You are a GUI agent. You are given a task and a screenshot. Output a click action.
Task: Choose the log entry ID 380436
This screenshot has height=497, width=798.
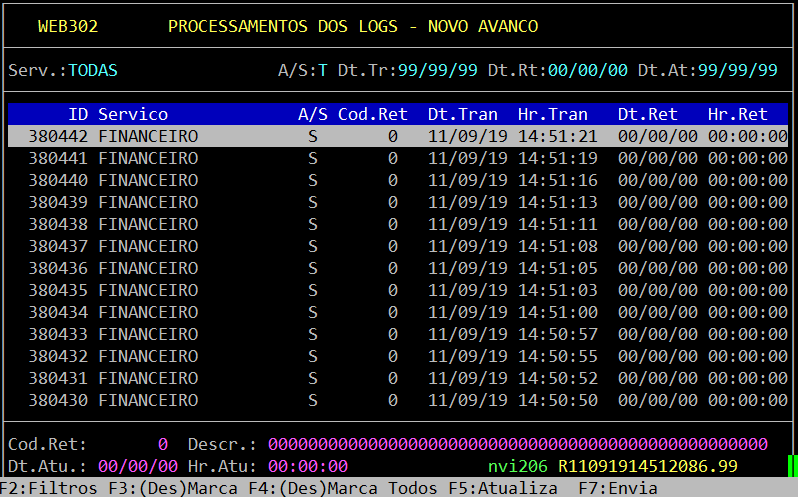[x=397, y=268]
